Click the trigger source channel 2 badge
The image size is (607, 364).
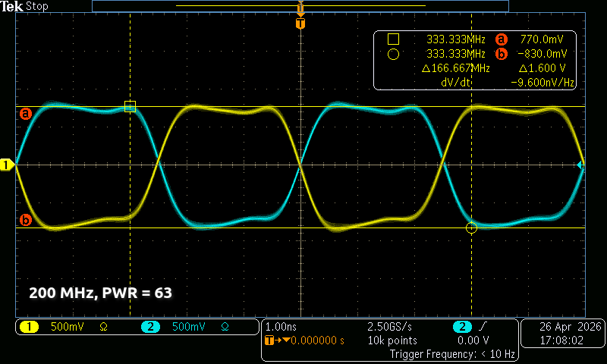(x=461, y=327)
